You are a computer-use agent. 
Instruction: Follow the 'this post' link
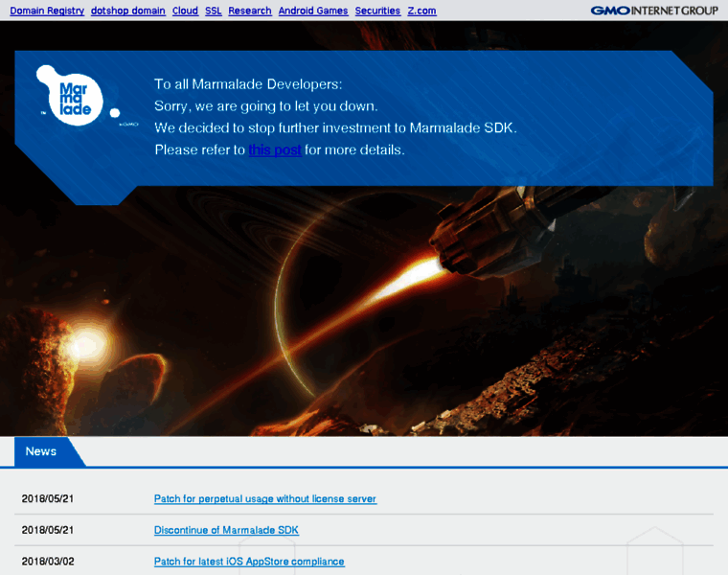tap(275, 150)
